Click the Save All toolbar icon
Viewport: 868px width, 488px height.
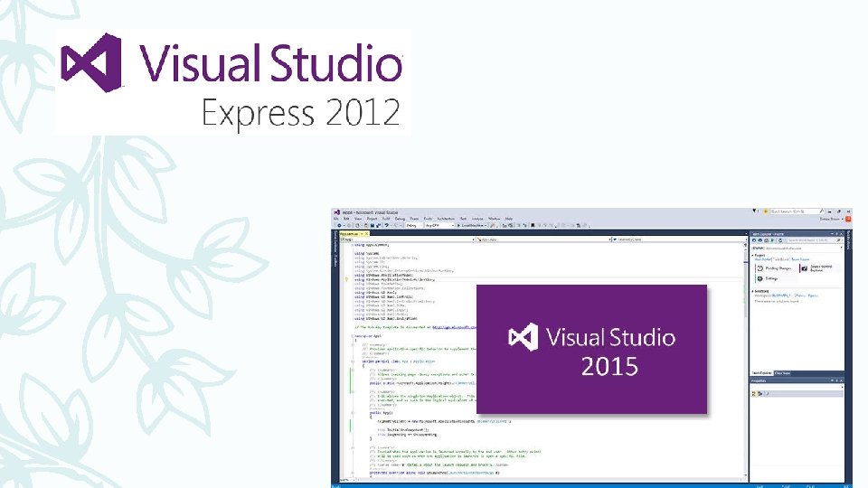click(x=379, y=225)
